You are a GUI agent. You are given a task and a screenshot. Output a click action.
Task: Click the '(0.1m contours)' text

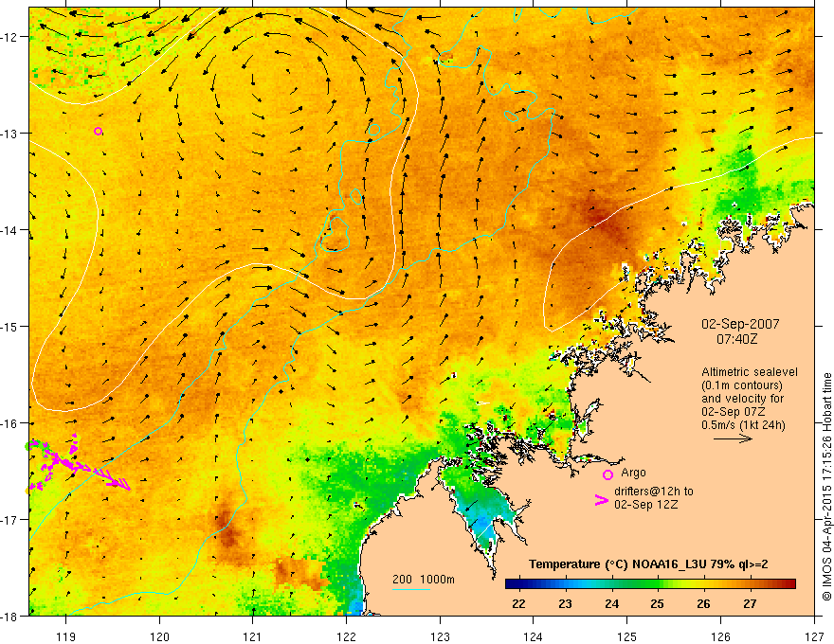point(741,385)
